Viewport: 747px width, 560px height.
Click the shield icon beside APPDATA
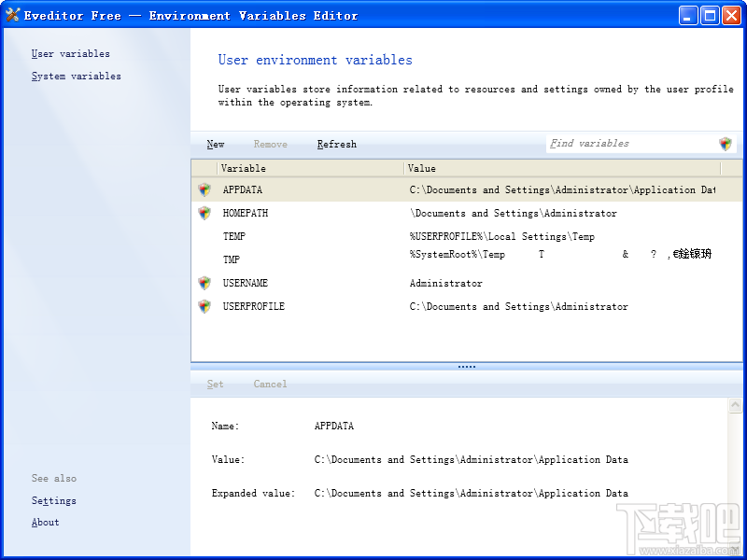click(x=204, y=189)
